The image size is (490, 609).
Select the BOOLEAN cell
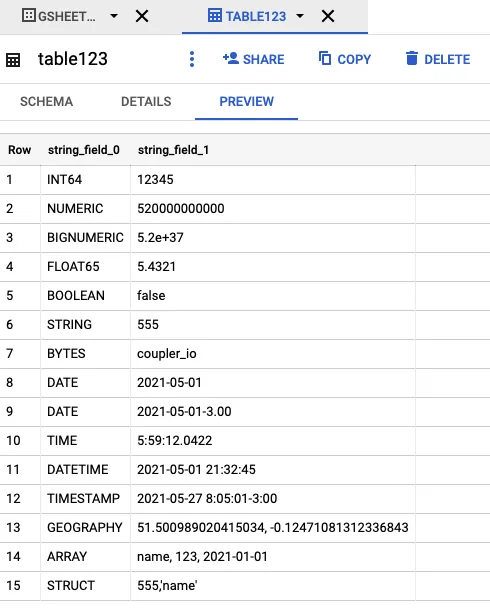(85, 296)
